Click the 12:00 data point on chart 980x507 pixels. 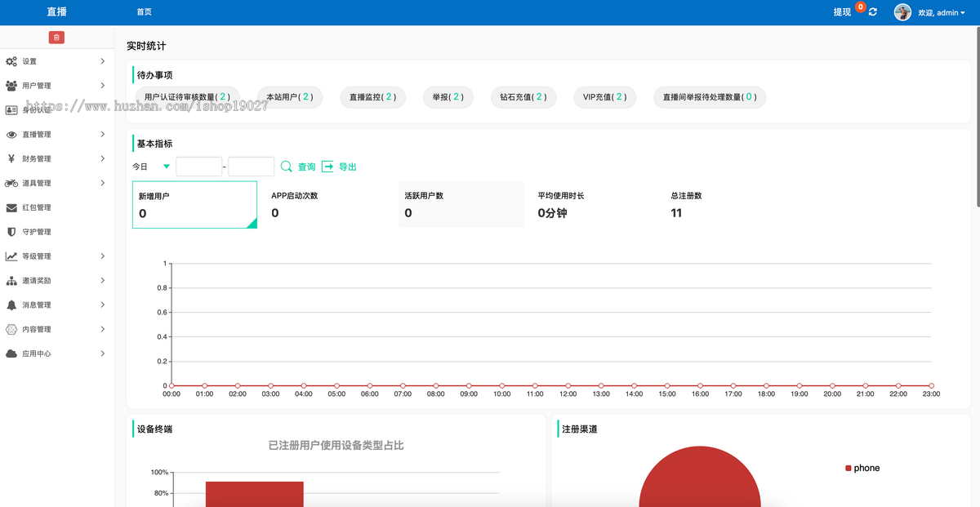click(x=568, y=385)
